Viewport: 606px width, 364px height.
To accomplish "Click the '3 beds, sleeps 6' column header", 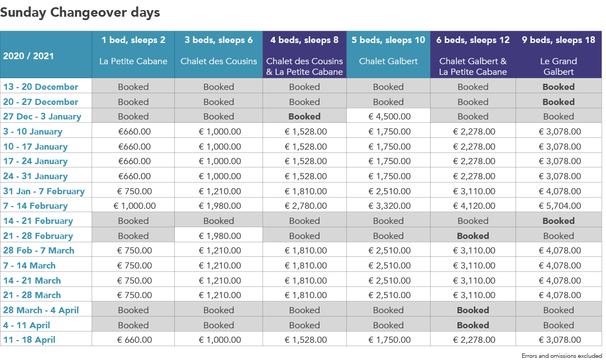I will [x=219, y=55].
